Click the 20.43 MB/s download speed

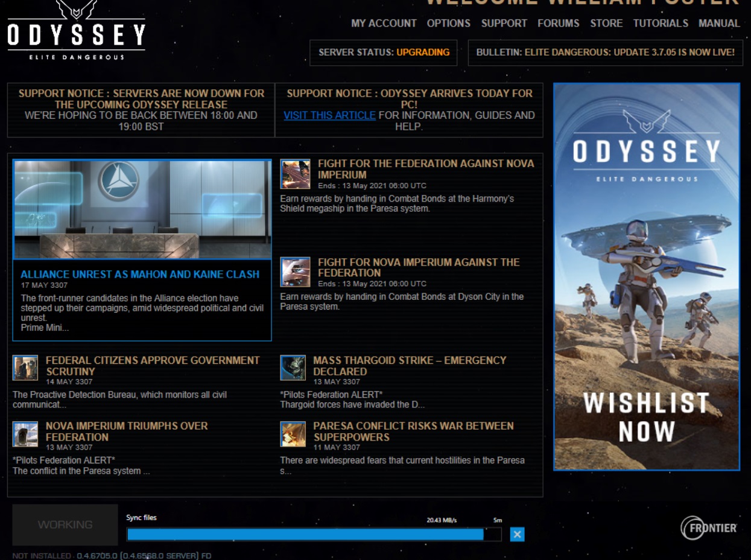click(442, 520)
